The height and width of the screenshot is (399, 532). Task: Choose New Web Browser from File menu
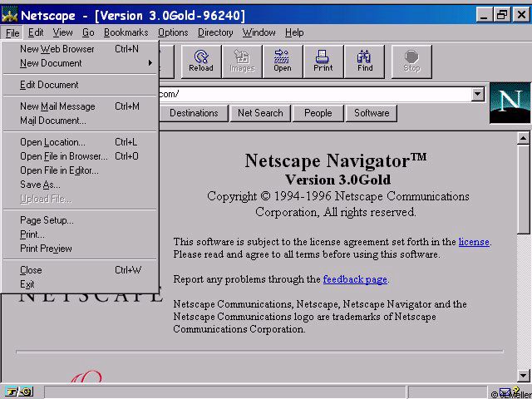pyautogui.click(x=81, y=49)
